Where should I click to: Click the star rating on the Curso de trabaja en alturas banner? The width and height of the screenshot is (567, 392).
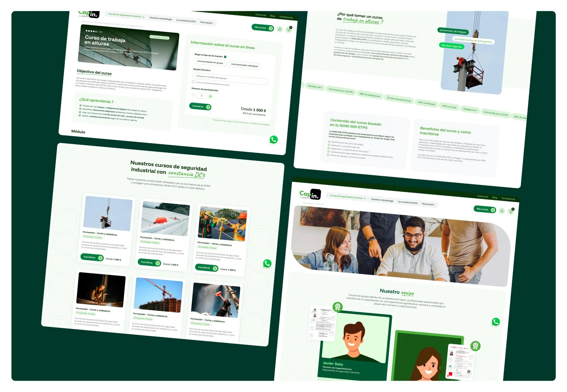click(x=91, y=31)
